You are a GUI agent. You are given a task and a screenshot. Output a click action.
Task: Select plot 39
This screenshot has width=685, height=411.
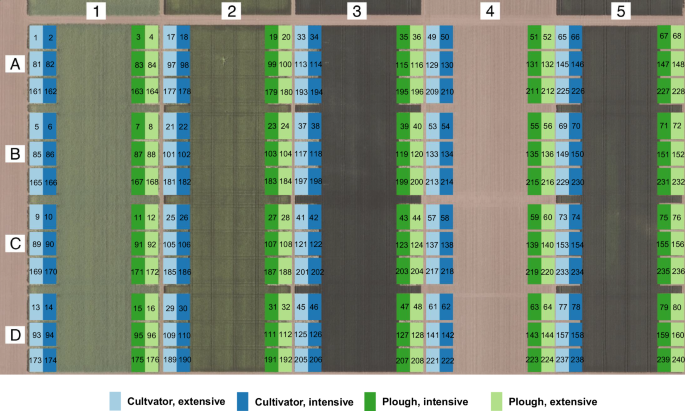(403, 126)
